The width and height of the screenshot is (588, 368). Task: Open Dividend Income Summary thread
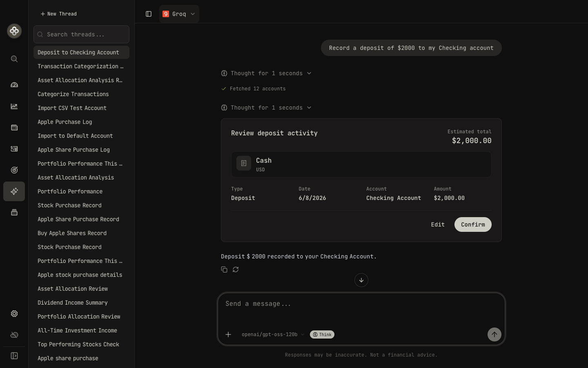pyautogui.click(x=81, y=303)
